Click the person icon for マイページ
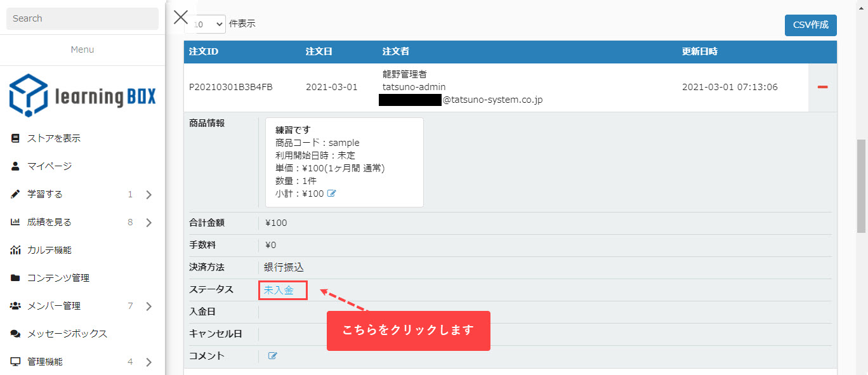This screenshot has width=868, height=375. tap(15, 166)
